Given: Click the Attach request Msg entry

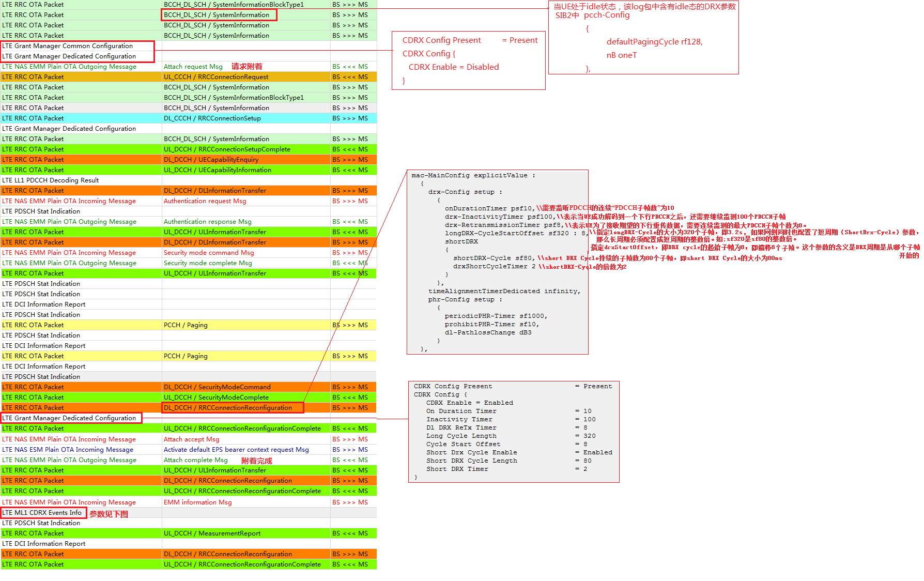Looking at the screenshot, I should click(x=193, y=67).
